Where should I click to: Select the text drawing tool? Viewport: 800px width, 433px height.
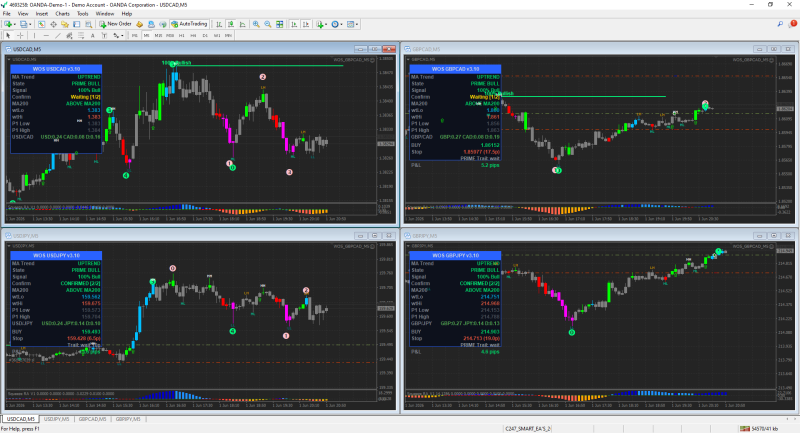click(92, 36)
